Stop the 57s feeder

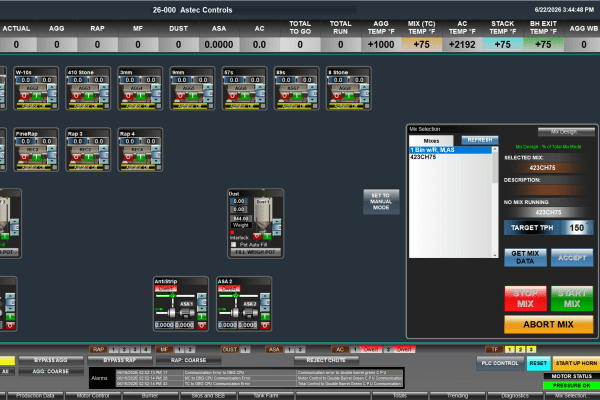click(233, 96)
